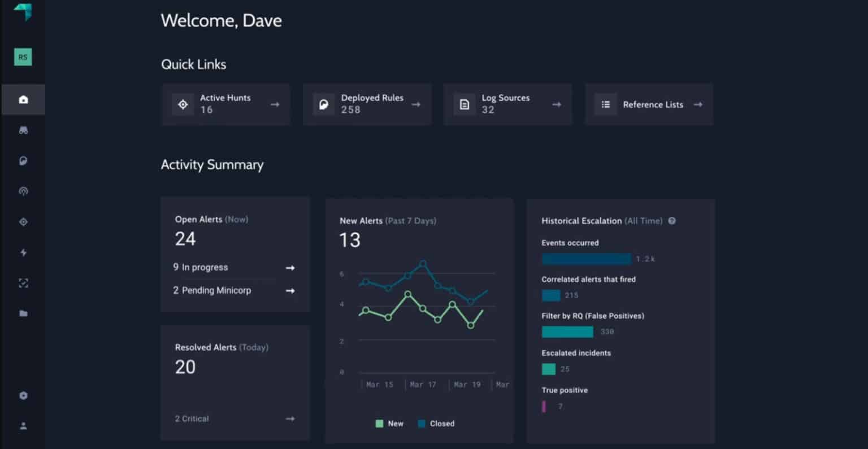Click the target icon on Active Hunts card
Viewport: 868px width, 449px height.
click(x=183, y=104)
